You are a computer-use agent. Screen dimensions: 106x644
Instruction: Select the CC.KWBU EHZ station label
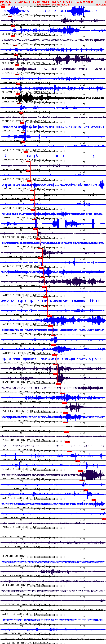24,92
